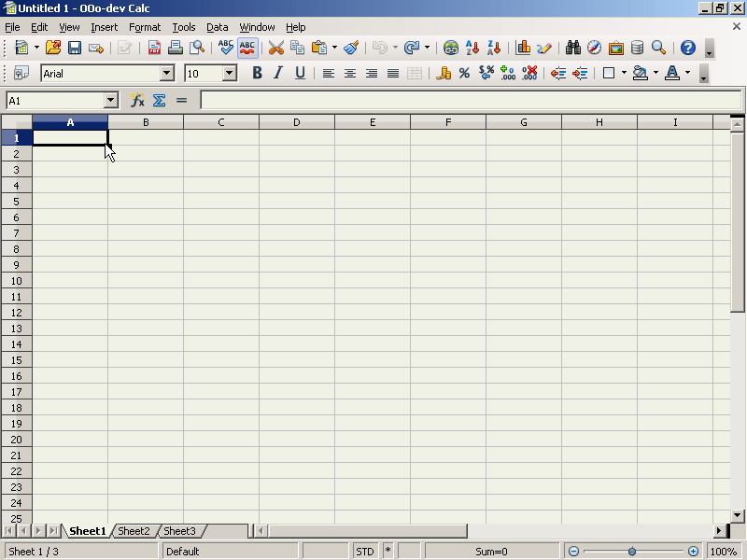Open the Name Box dropdown arrow

click(111, 101)
